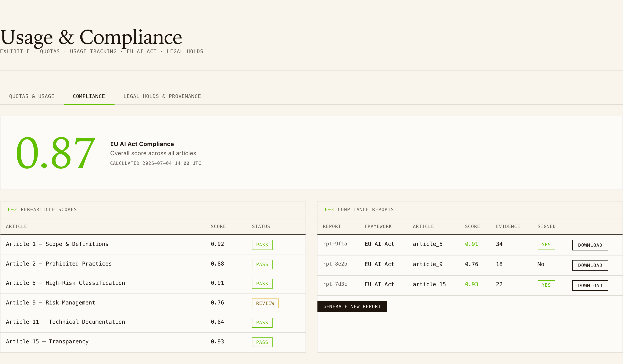Click report ID rpt-8e2b
This screenshot has height=364, width=623.
click(335, 264)
